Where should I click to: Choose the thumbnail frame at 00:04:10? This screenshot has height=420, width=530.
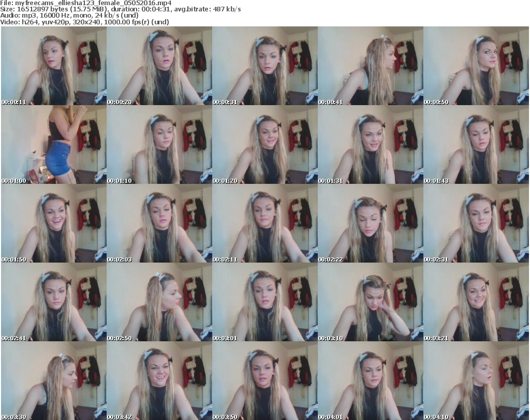tap(476, 381)
